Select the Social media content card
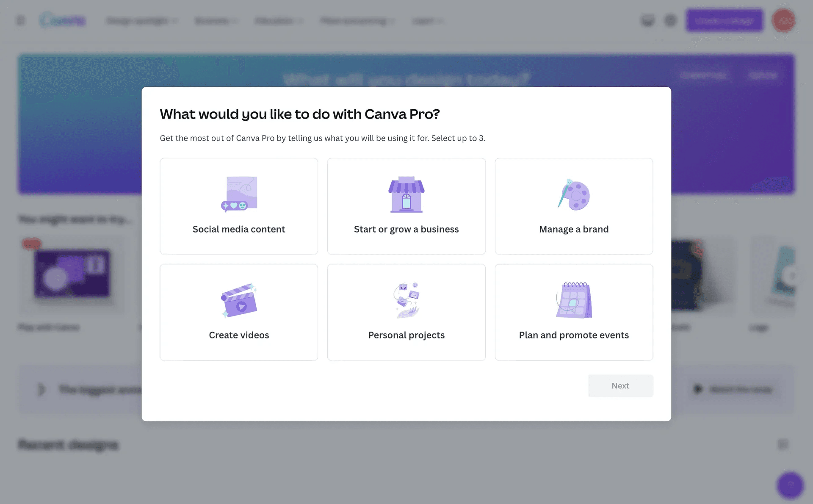This screenshot has height=504, width=813. click(x=239, y=206)
